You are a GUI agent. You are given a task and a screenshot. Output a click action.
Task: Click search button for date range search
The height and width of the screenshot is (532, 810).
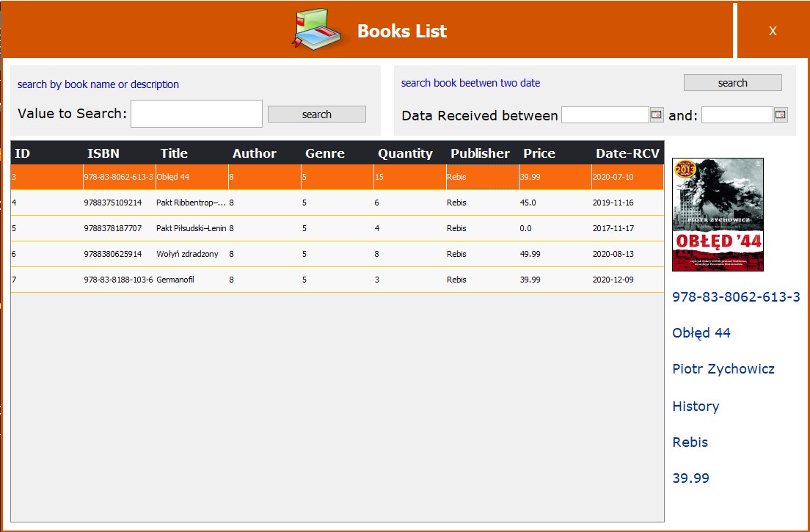732,82
